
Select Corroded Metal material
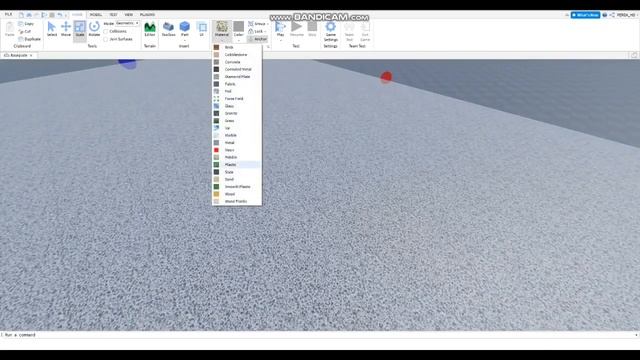(x=237, y=69)
